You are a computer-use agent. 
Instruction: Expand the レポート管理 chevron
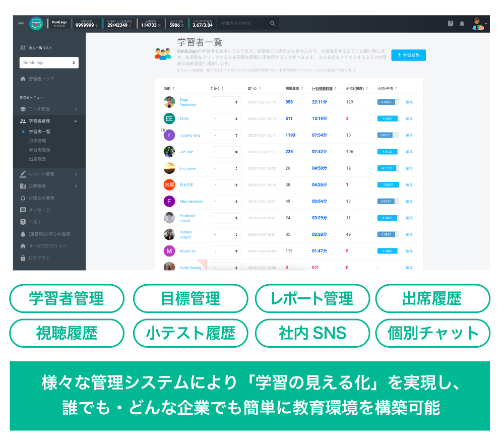click(76, 174)
